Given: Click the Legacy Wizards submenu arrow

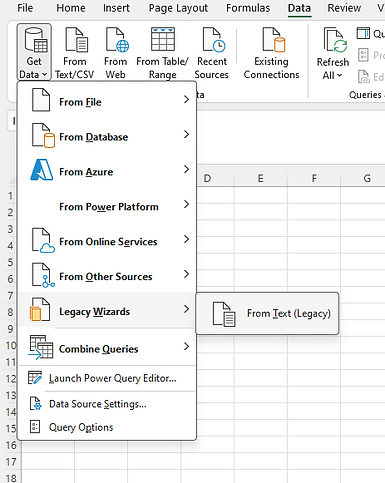Looking at the screenshot, I should 186,309.
